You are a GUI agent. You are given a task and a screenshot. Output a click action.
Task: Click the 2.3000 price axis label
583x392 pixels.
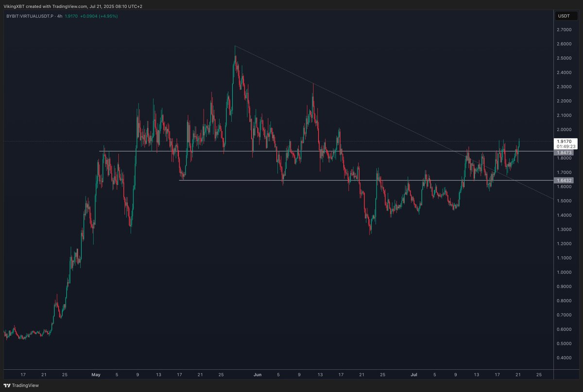[564, 87]
